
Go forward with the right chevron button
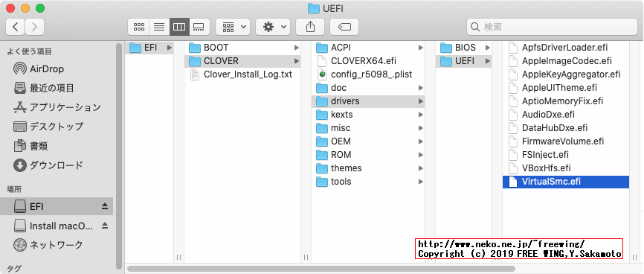pyautogui.click(x=34, y=27)
